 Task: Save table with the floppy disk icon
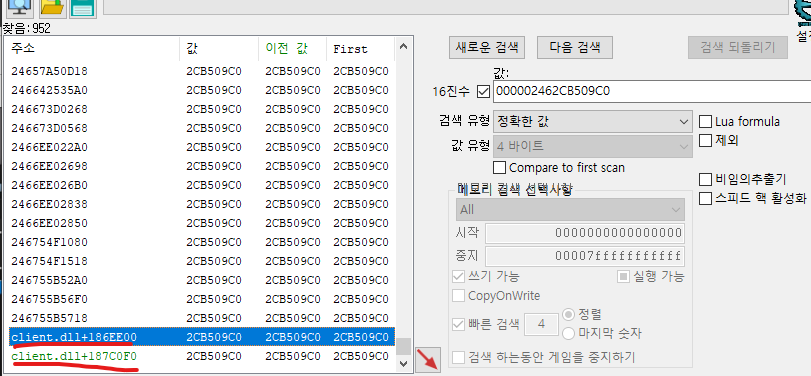pos(82,8)
